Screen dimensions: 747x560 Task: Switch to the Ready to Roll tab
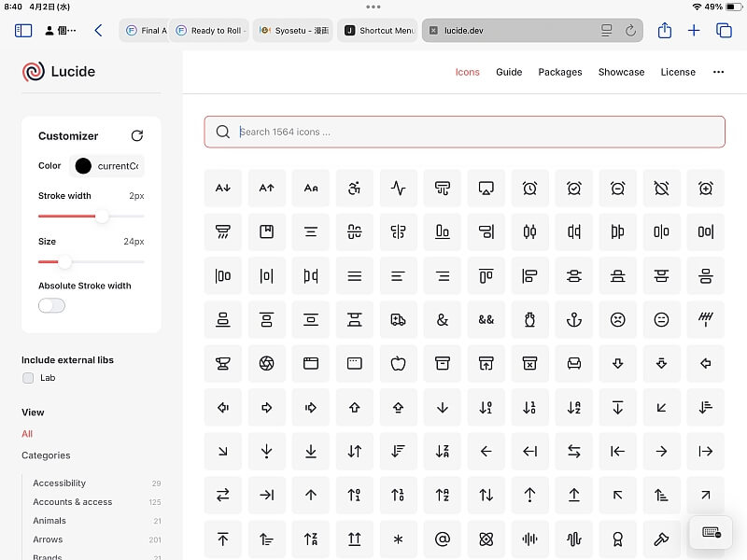coord(209,31)
